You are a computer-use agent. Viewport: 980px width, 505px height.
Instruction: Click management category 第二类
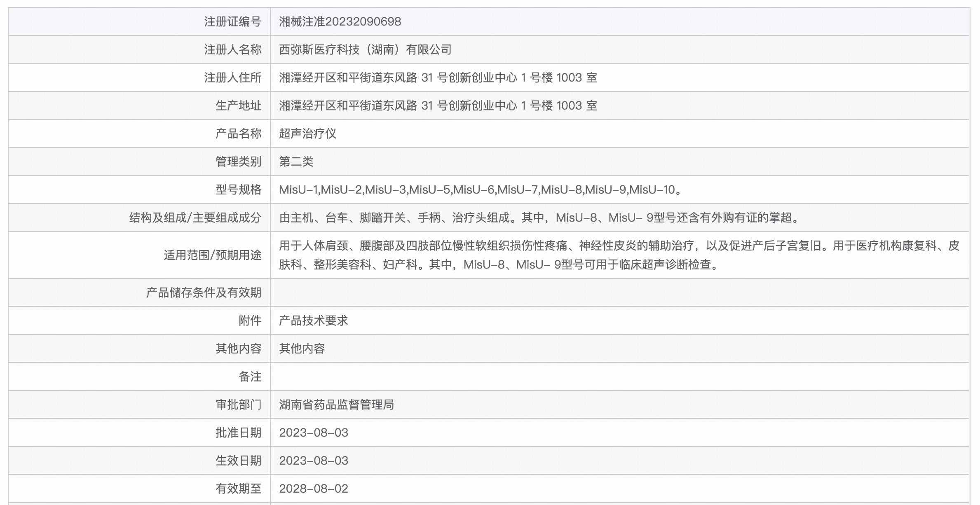[x=296, y=162]
